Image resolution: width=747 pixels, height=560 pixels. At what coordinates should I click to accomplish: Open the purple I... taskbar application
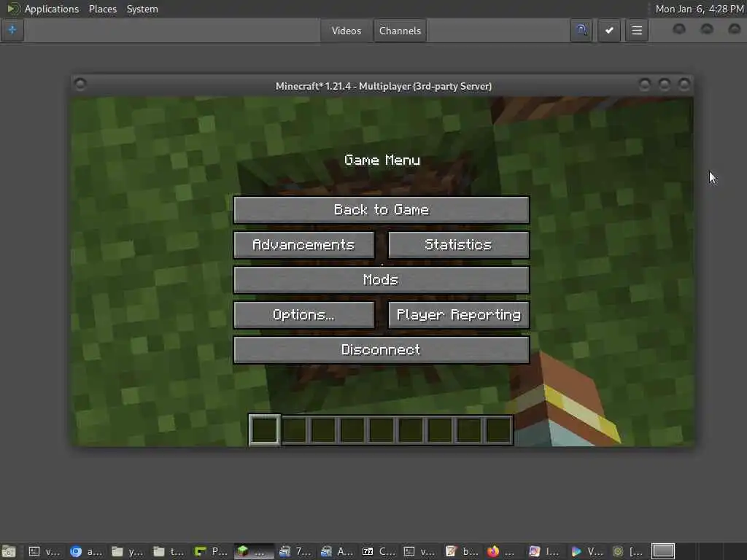coord(544,551)
